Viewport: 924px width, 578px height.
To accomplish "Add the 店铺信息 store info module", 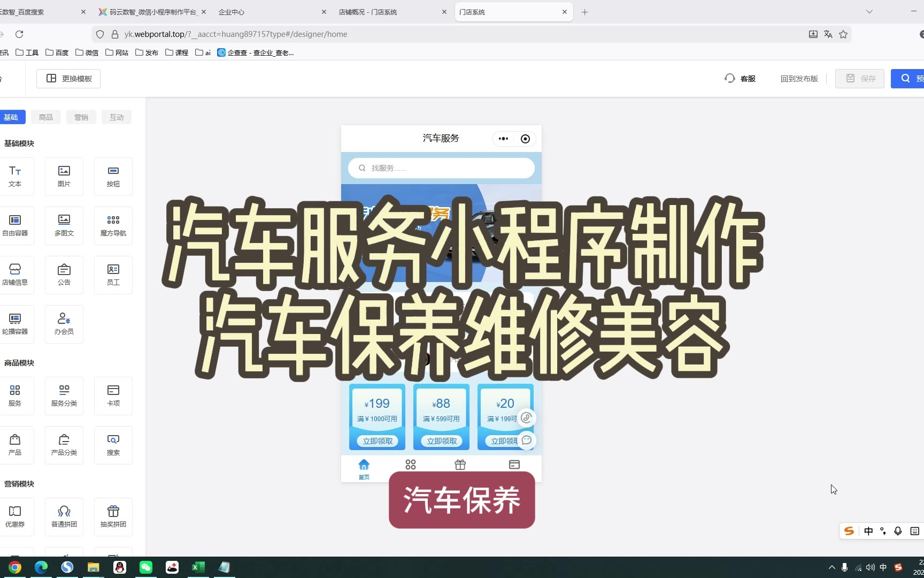I will coord(15,275).
